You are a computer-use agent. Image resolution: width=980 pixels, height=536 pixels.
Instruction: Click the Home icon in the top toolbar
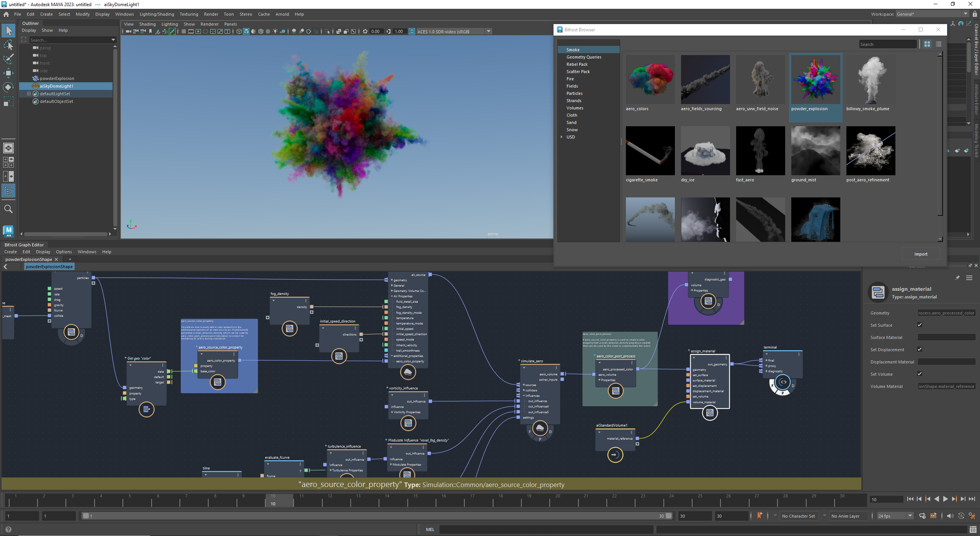[6, 14]
